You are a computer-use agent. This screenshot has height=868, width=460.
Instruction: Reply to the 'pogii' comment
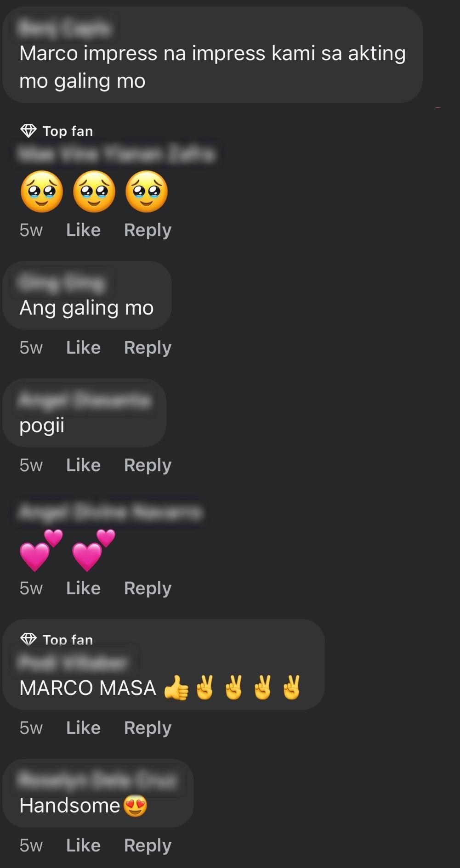click(148, 465)
